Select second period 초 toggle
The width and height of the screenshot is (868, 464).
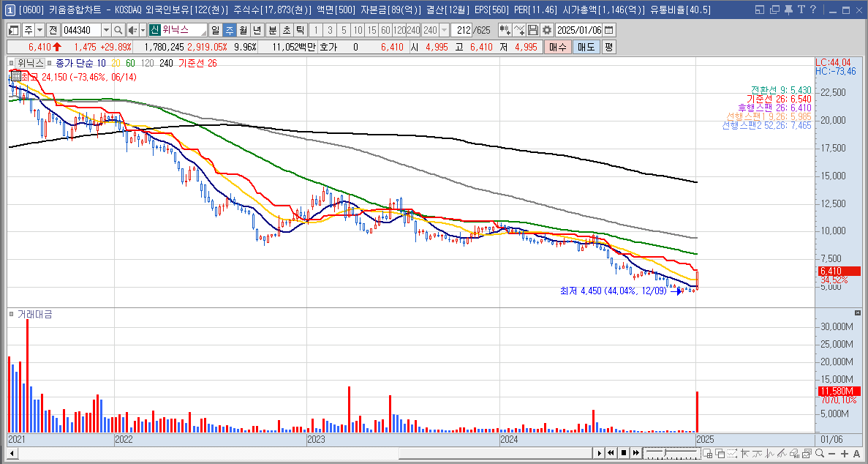(x=286, y=30)
